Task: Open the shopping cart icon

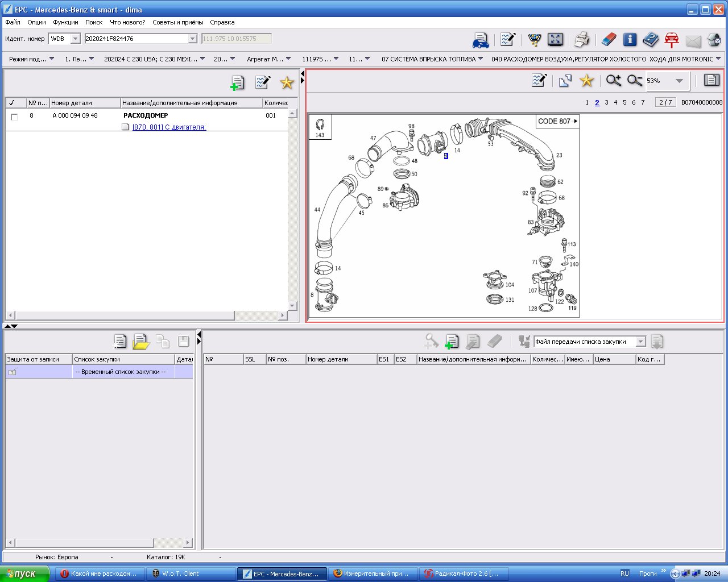Action: point(534,39)
